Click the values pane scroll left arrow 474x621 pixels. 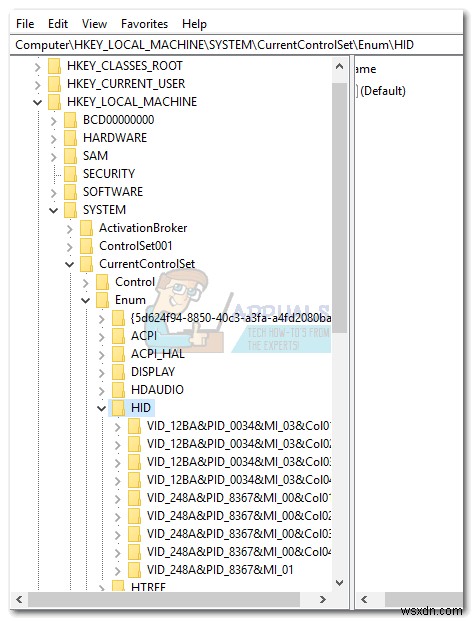(x=364, y=600)
